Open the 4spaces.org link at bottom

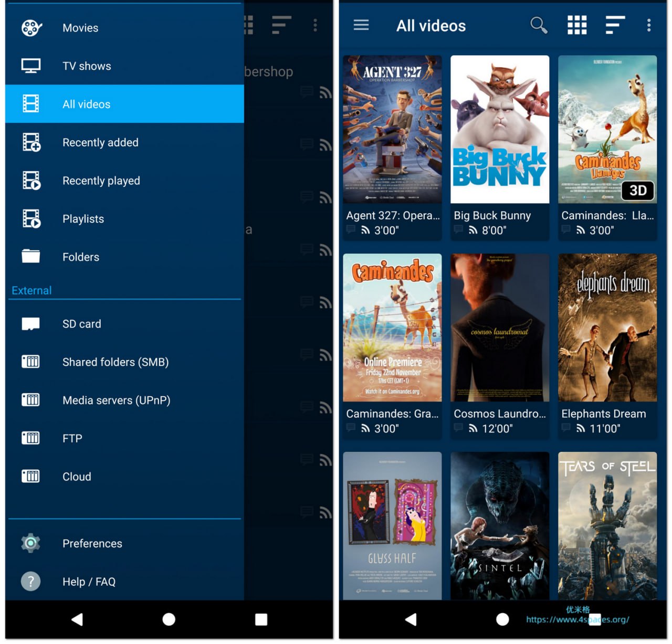(x=576, y=619)
